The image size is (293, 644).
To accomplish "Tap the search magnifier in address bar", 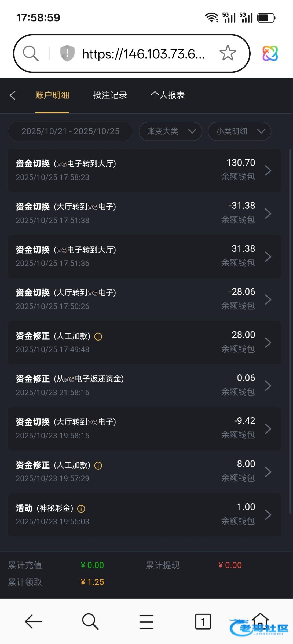I will point(31,53).
